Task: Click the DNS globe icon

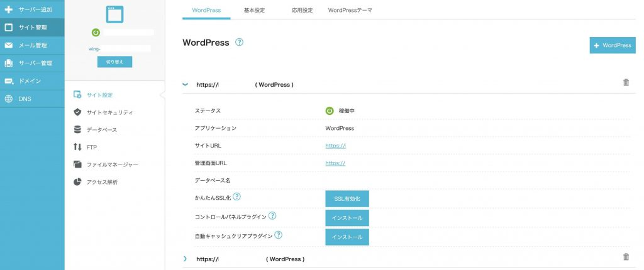Action: (x=8, y=99)
